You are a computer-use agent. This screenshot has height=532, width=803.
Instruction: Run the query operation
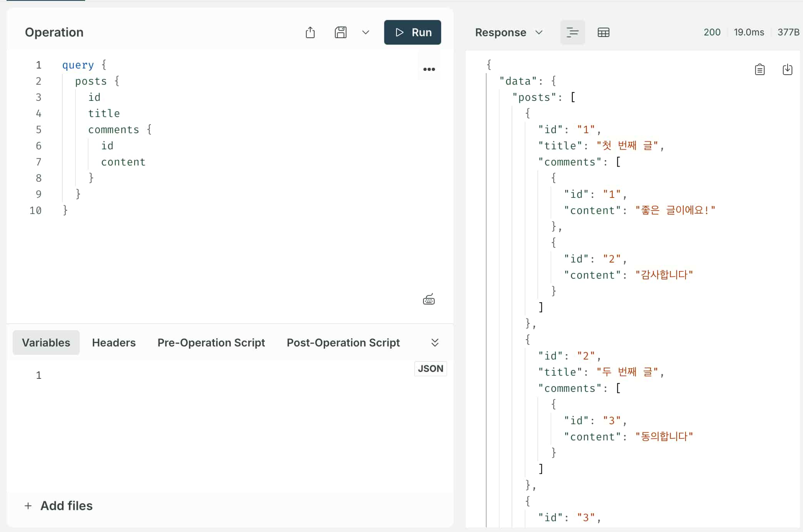coord(412,32)
